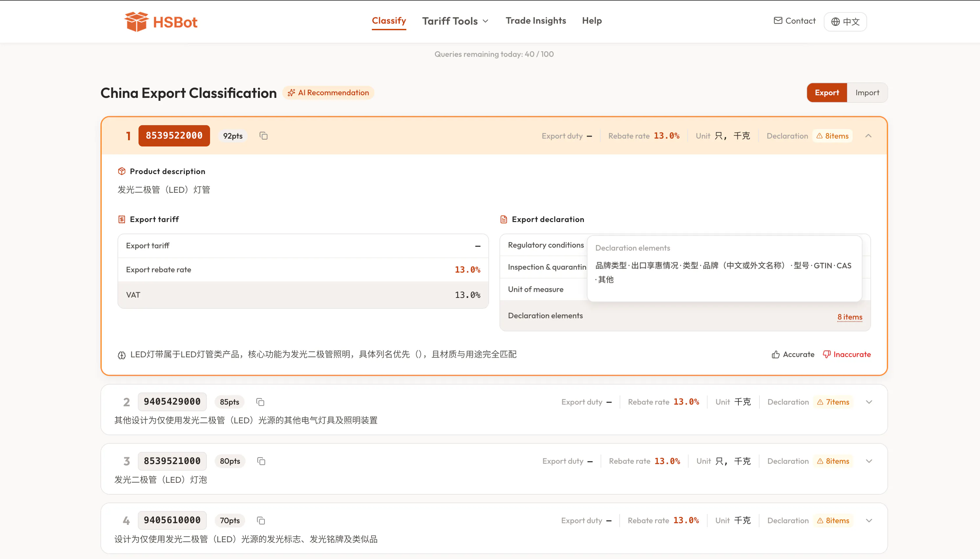The width and height of the screenshot is (980, 559).
Task: Click the 8items badge on first result
Action: (832, 136)
